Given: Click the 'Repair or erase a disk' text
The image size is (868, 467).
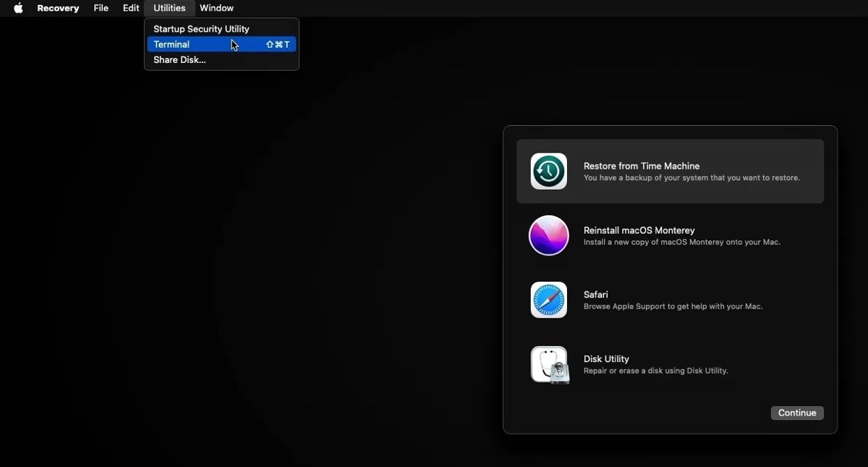Looking at the screenshot, I should point(655,371).
